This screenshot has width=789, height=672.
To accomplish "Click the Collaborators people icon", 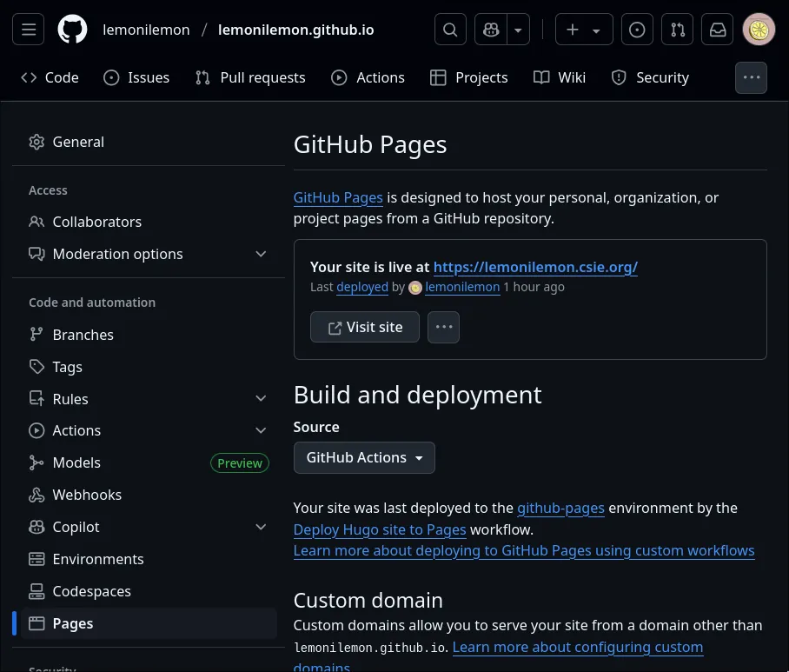I will [x=36, y=222].
